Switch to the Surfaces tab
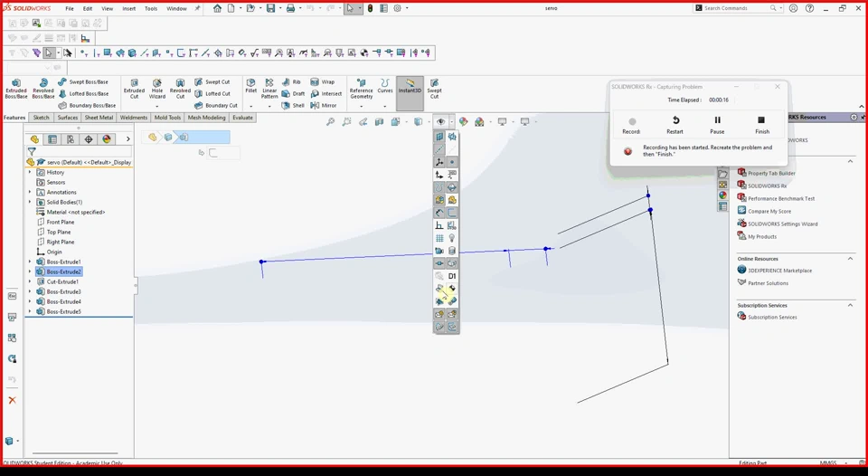The width and height of the screenshot is (868, 476). click(68, 118)
